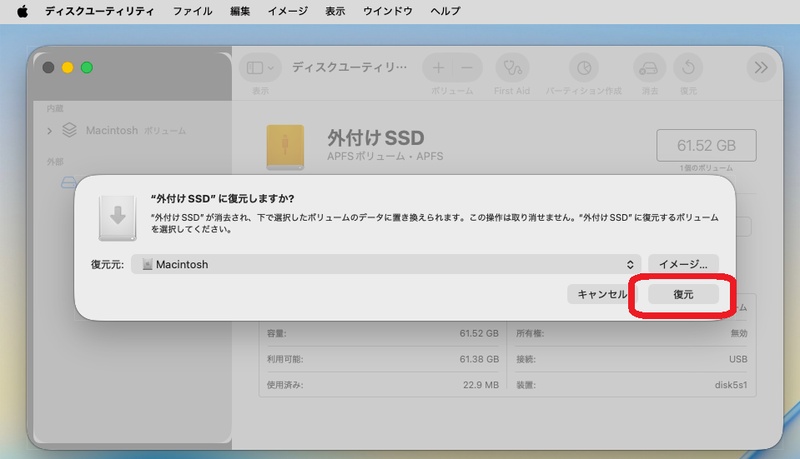Click the 消去 erase toolbar icon
Viewport: 800px width, 459px height.
point(649,68)
